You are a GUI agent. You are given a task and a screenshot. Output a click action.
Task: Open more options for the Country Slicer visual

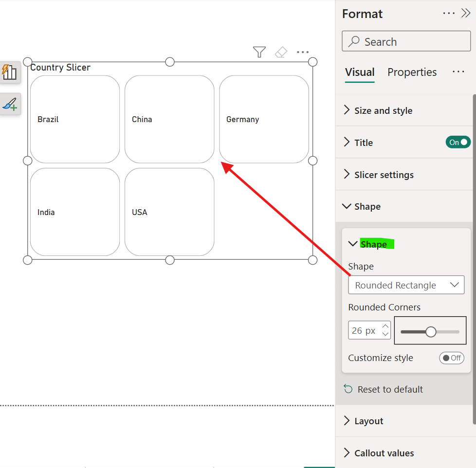click(x=303, y=52)
